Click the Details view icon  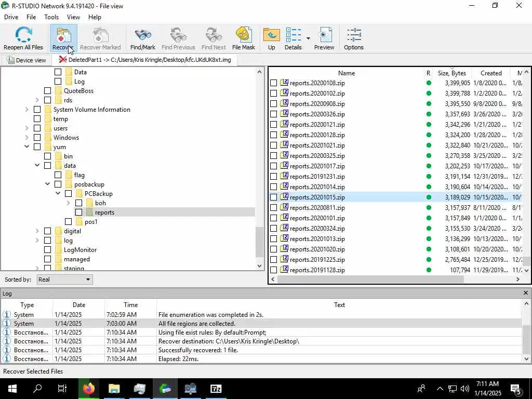point(293,35)
